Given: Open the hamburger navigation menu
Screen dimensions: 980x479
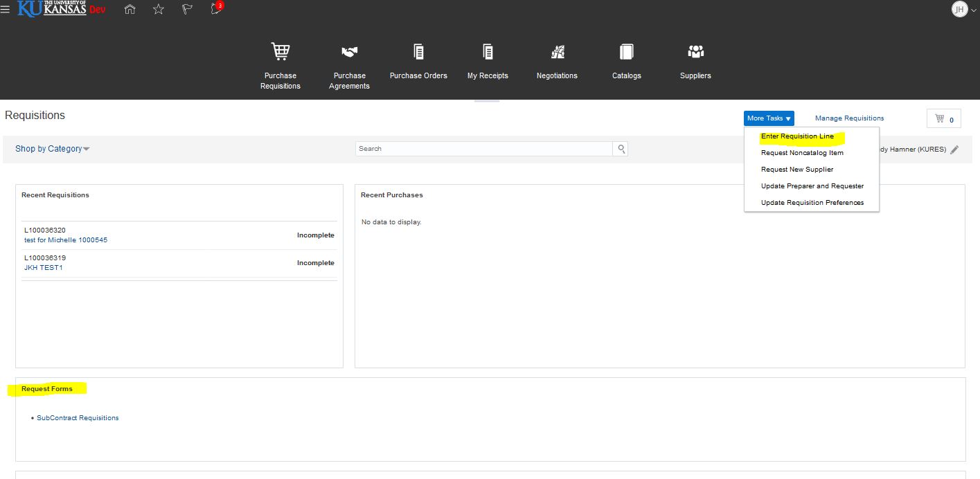Looking at the screenshot, I should click(x=6, y=10).
